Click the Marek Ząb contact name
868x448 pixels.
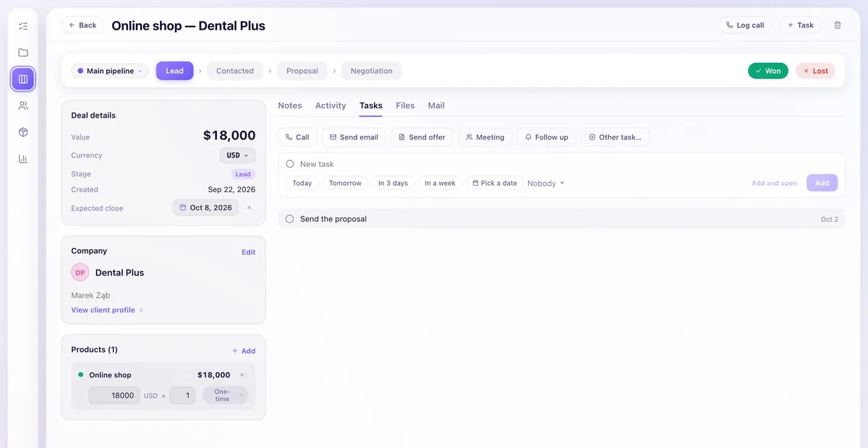click(x=90, y=295)
